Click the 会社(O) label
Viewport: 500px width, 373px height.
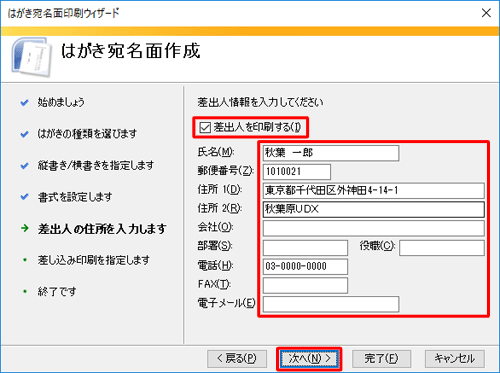click(215, 227)
